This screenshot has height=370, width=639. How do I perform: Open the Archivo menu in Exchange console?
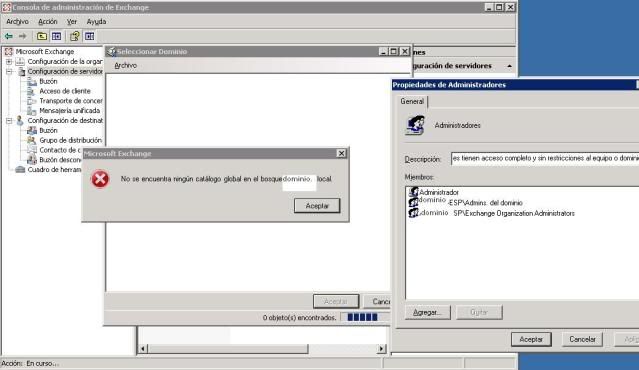(17, 22)
